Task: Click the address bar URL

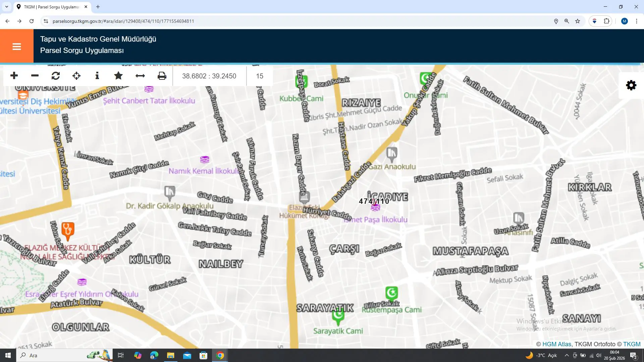Action: coord(123,21)
